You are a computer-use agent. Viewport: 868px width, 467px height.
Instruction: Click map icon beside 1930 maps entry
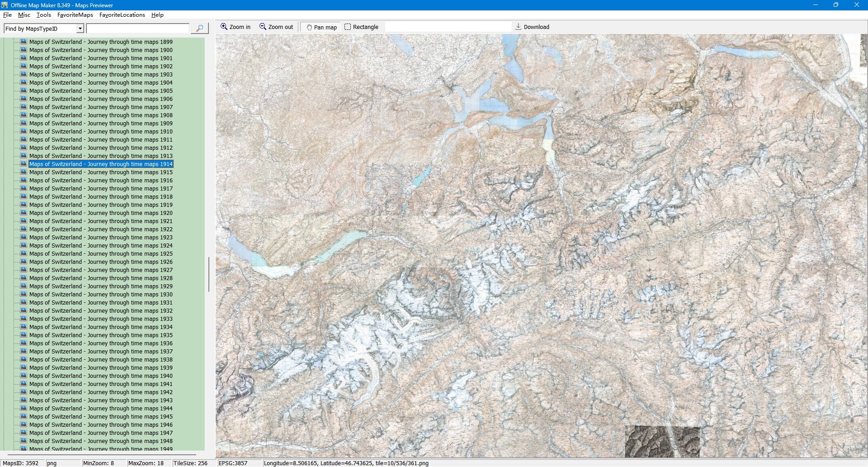(24, 294)
